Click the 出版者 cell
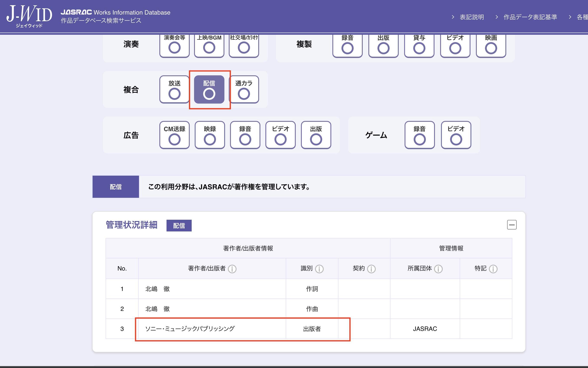 pyautogui.click(x=312, y=329)
